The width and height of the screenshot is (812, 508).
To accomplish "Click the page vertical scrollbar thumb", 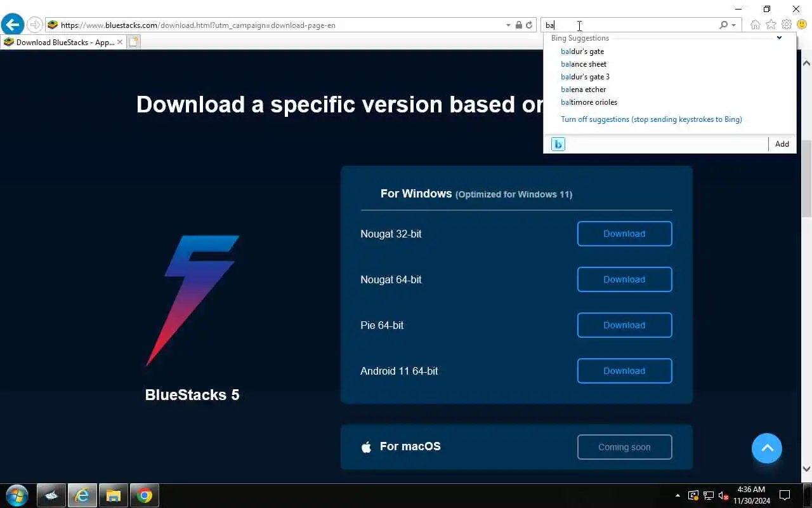I will pos(806,178).
